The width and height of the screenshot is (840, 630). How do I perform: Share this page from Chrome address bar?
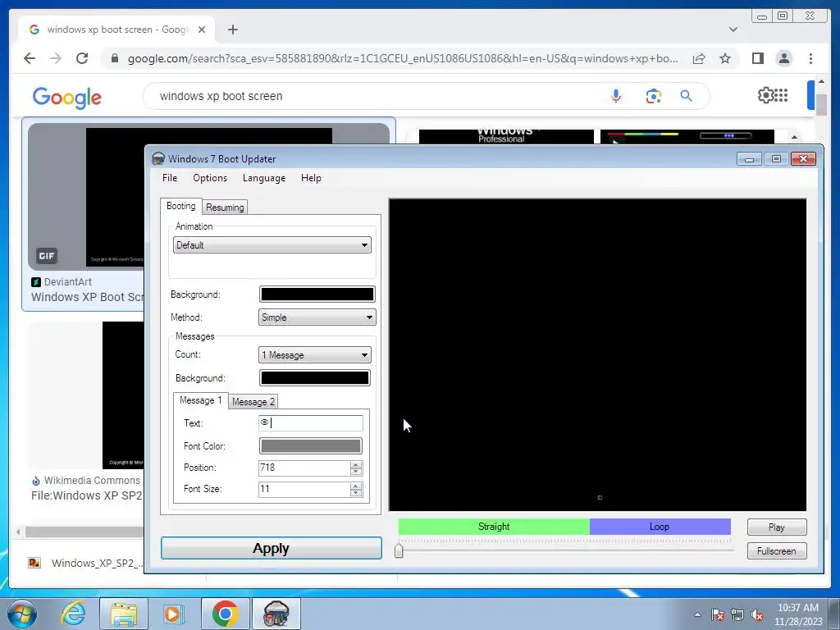(699, 58)
